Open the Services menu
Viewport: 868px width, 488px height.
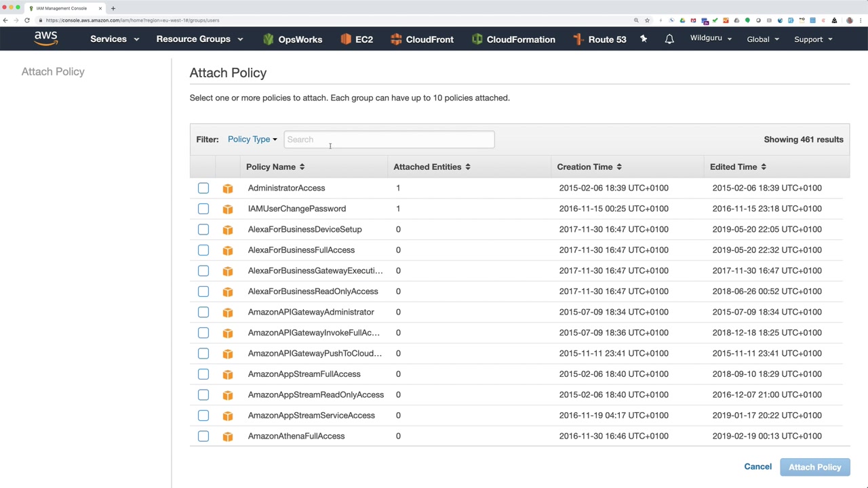click(115, 39)
